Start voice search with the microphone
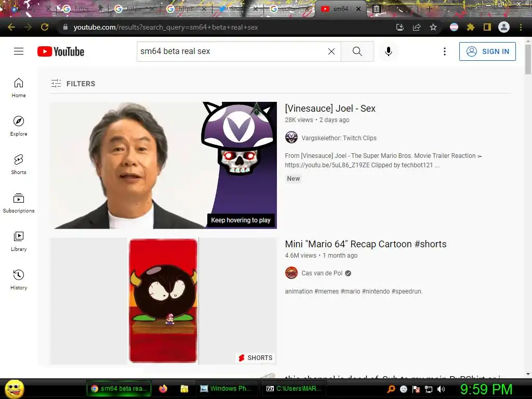Image resolution: width=532 pixels, height=399 pixels. [x=389, y=51]
